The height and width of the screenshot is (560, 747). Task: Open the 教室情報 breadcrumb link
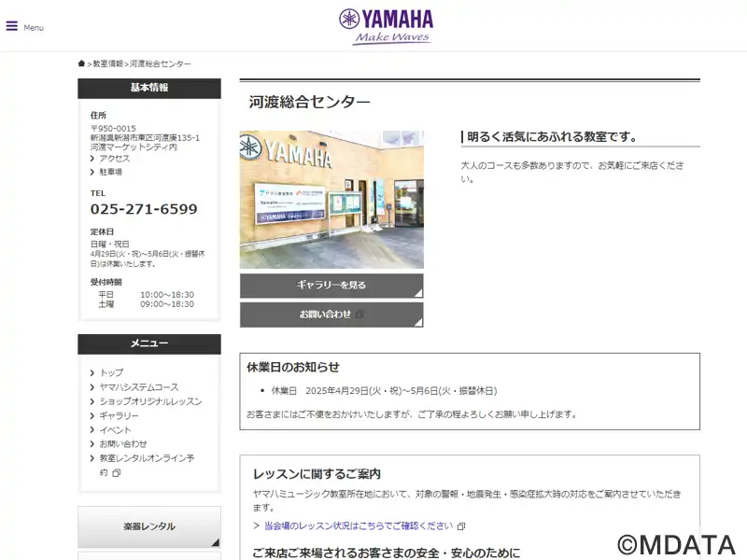coord(107,63)
